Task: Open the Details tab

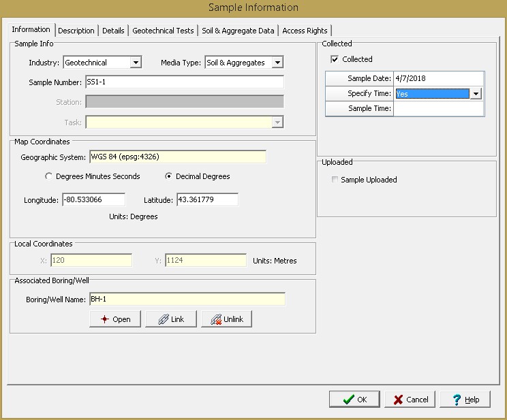Action: (x=113, y=31)
